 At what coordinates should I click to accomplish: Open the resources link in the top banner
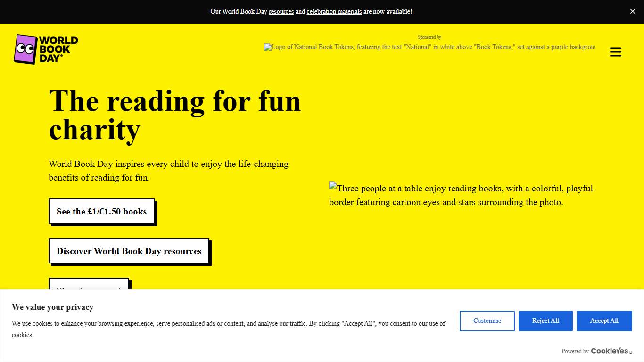[x=281, y=11]
